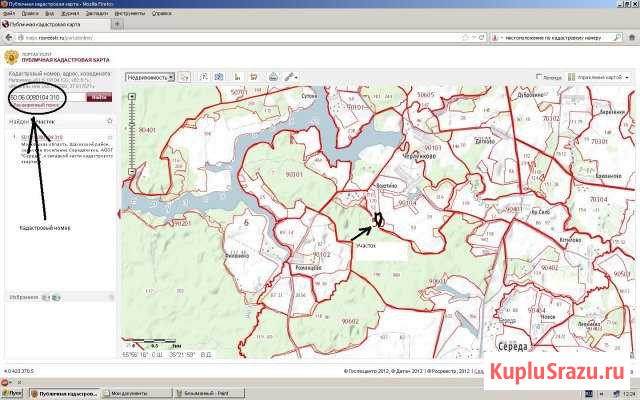640x400 pixels.
Task: Open the Firefox home page icon
Action: pos(631,38)
